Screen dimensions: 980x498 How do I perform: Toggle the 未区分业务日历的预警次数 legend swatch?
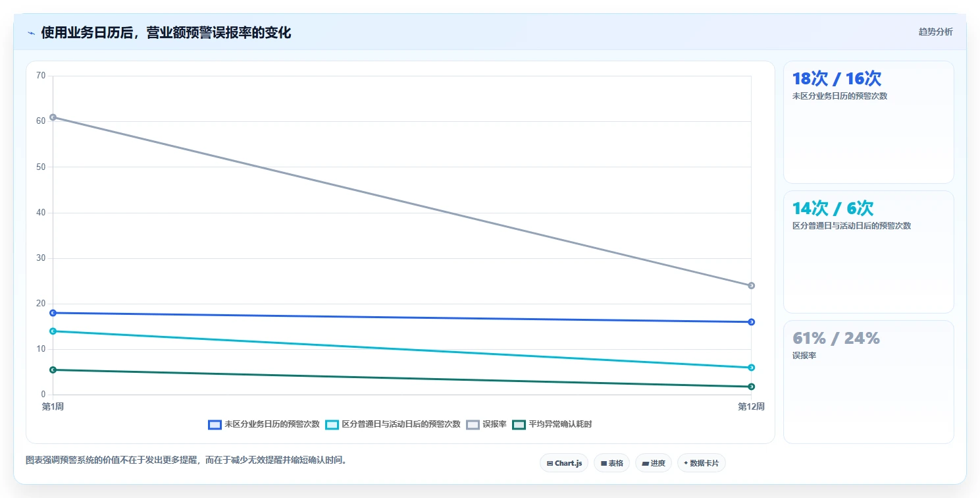215,424
